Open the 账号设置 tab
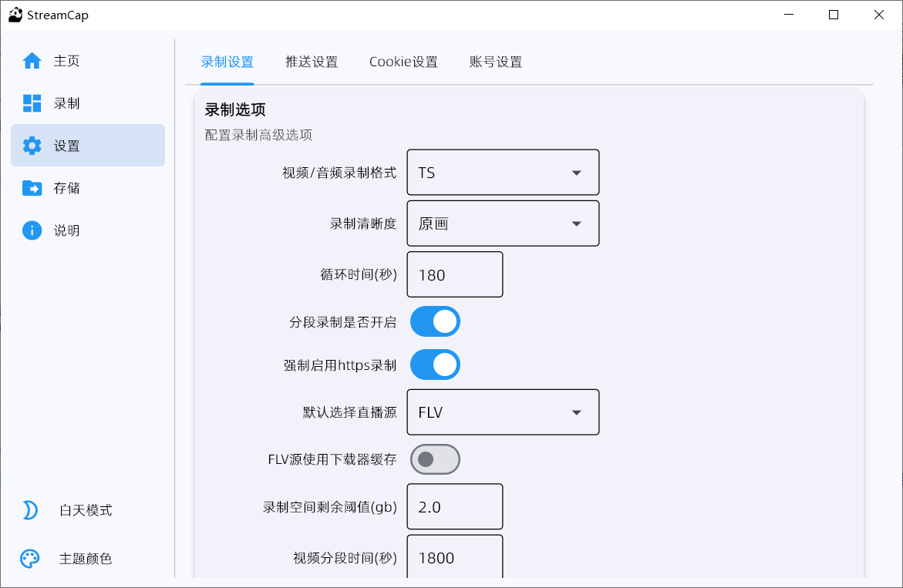903x588 pixels. coord(494,62)
